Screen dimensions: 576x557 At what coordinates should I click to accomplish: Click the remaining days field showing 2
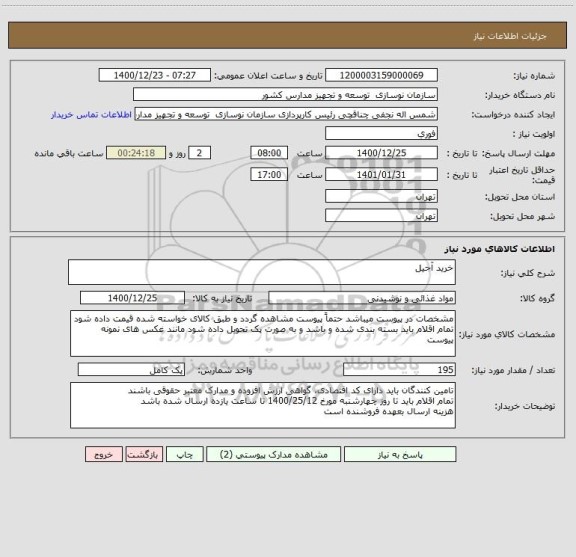[x=199, y=152]
